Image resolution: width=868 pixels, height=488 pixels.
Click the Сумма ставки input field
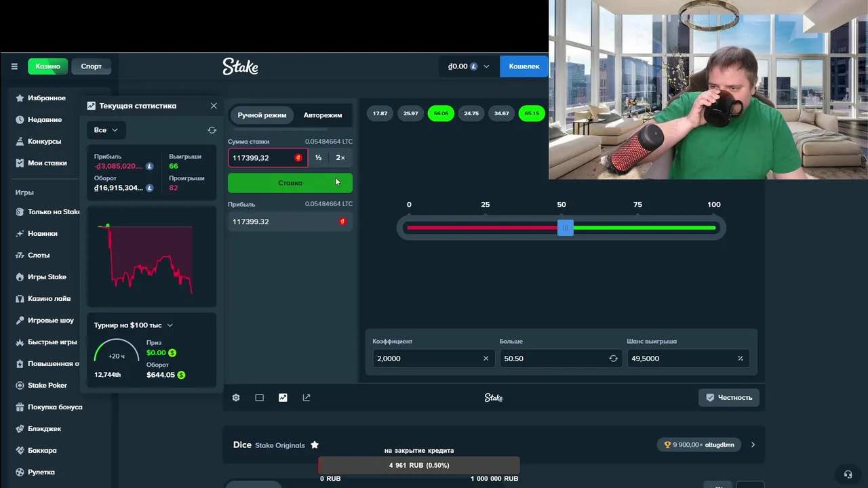point(267,158)
